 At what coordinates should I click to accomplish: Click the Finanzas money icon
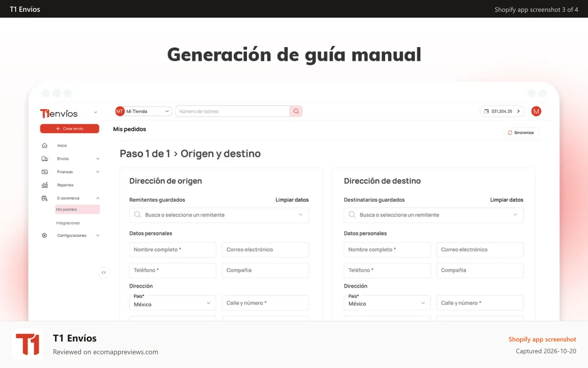(45, 172)
